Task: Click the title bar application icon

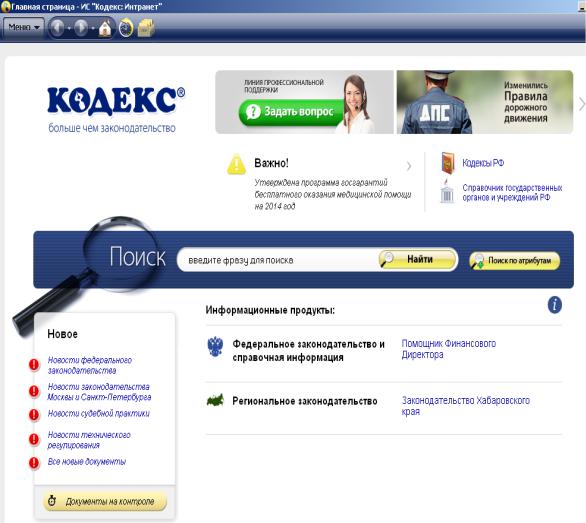Action: (x=5, y=6)
